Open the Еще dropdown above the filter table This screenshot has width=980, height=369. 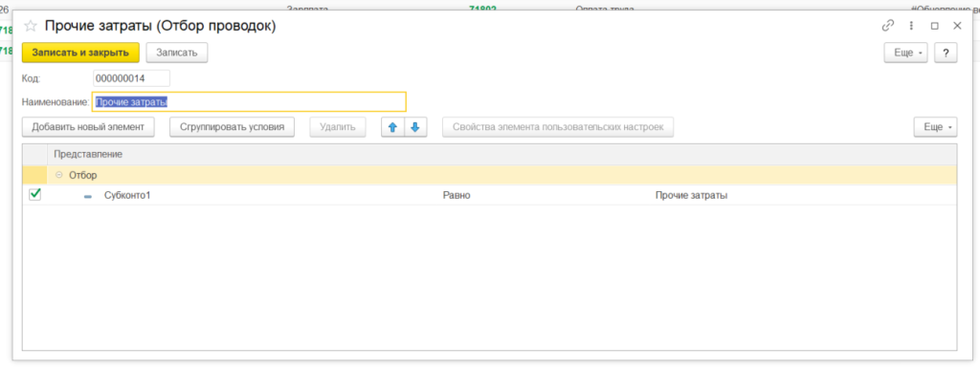pos(936,127)
